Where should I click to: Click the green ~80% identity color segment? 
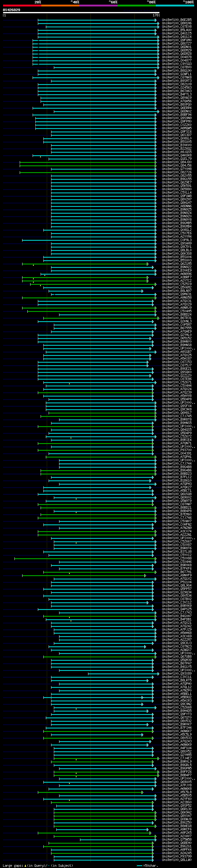(137, 6)
